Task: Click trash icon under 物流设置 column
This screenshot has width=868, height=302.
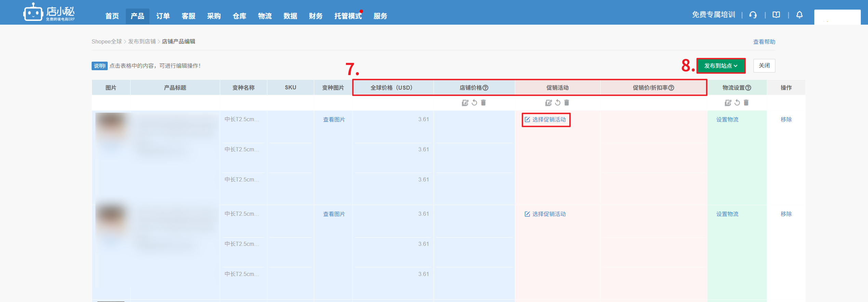Action: coord(746,103)
